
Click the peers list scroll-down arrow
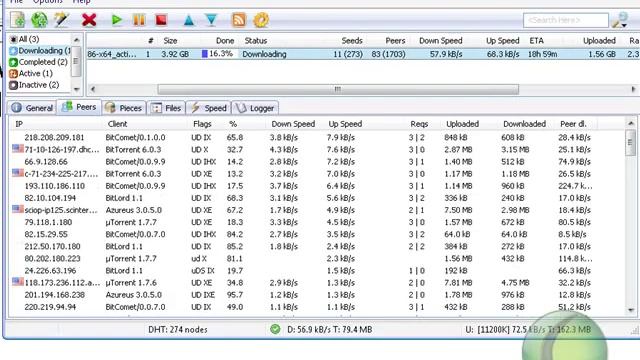(x=631, y=311)
